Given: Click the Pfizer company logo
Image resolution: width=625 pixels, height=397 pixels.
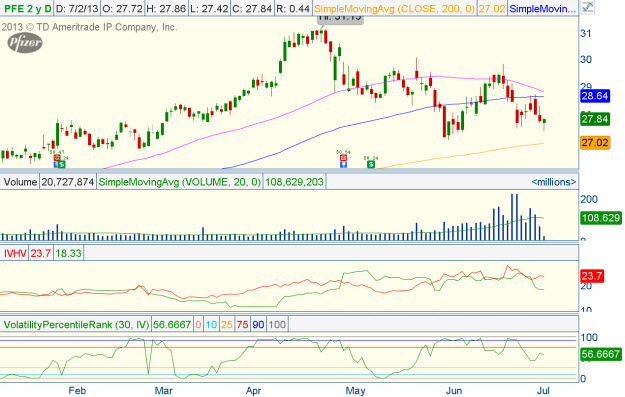Looking at the screenshot, I should (25, 43).
